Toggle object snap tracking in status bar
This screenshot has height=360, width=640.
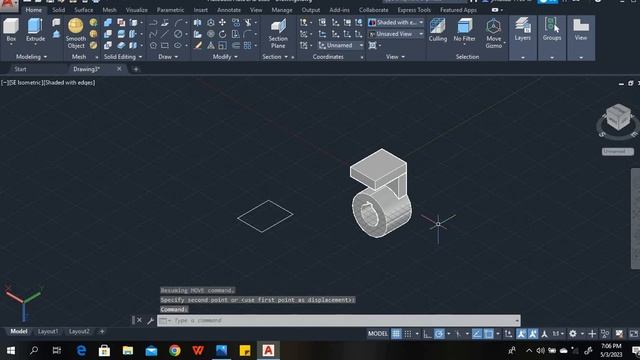point(477,334)
